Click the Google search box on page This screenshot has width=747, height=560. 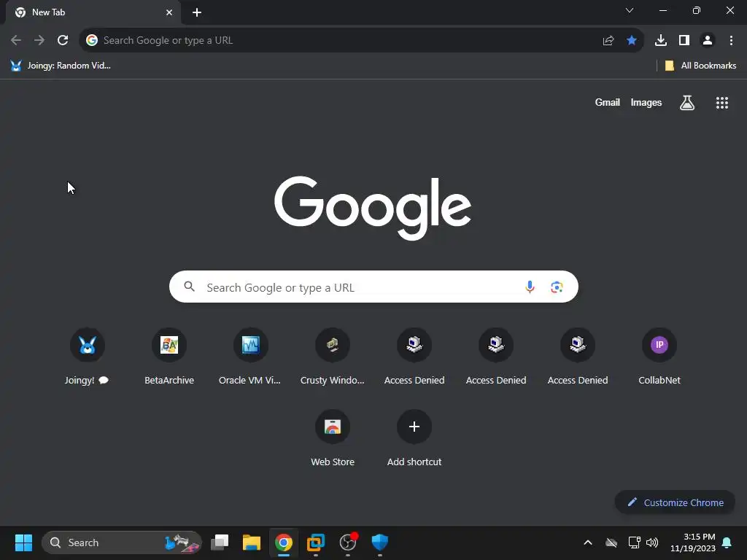[373, 287]
